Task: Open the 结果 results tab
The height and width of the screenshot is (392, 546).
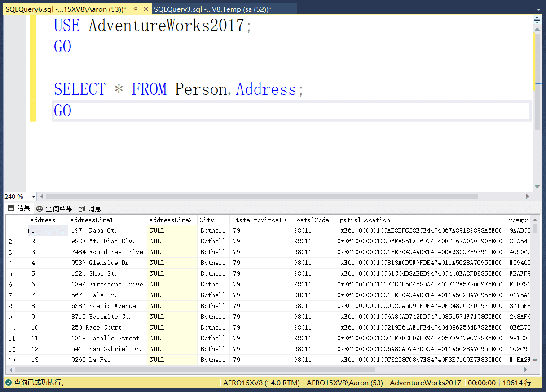Action: click(x=19, y=208)
